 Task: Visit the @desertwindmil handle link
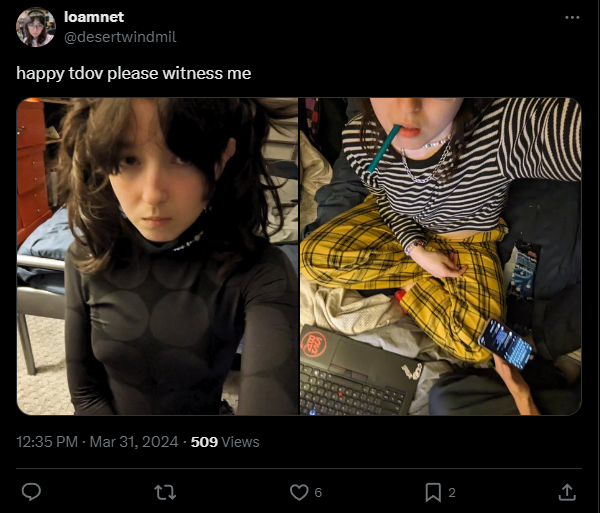point(120,37)
